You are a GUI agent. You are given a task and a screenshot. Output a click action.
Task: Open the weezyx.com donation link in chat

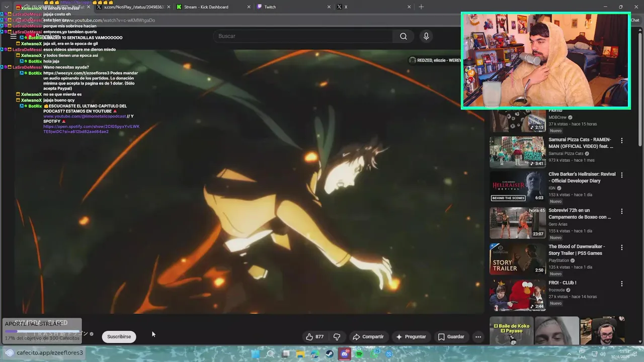pos(76,73)
